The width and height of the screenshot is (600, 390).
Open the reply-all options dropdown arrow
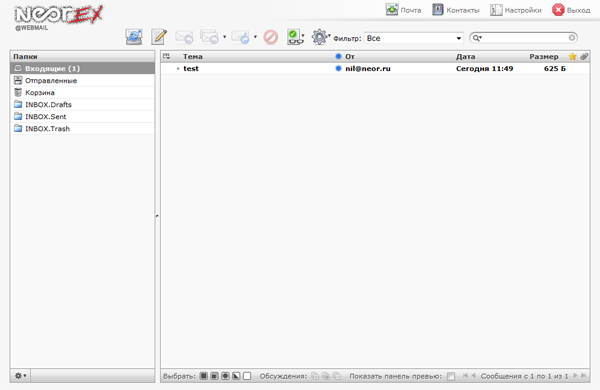(x=225, y=37)
